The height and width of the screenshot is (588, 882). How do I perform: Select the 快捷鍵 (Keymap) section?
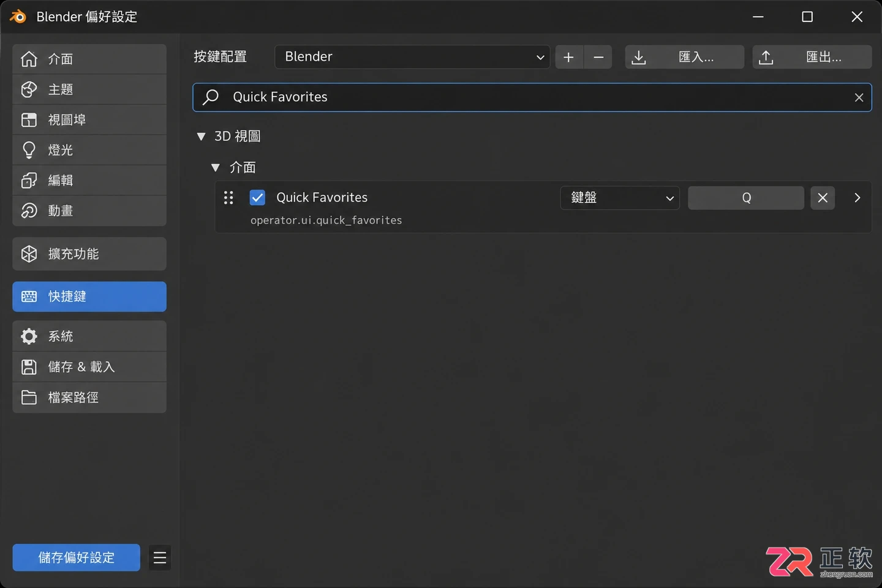point(89,296)
